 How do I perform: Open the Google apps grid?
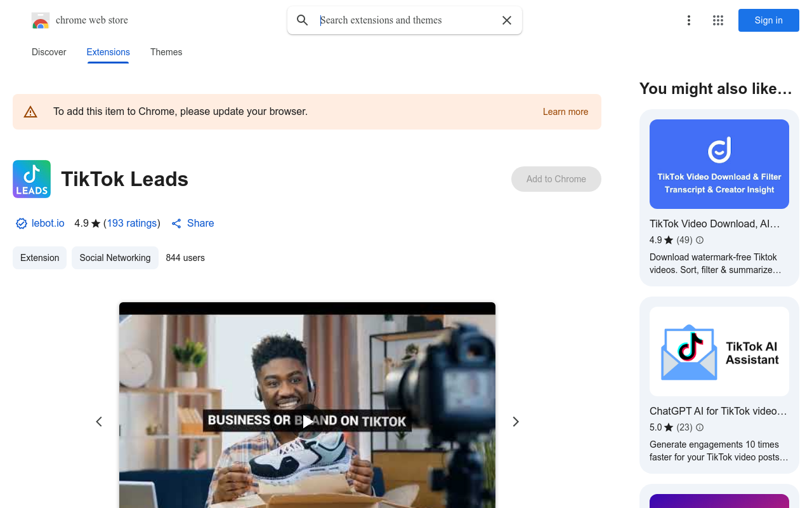coord(718,20)
